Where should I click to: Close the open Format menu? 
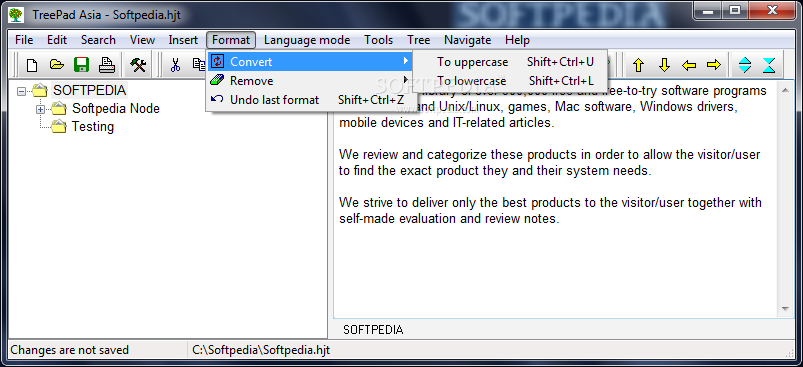click(x=231, y=40)
